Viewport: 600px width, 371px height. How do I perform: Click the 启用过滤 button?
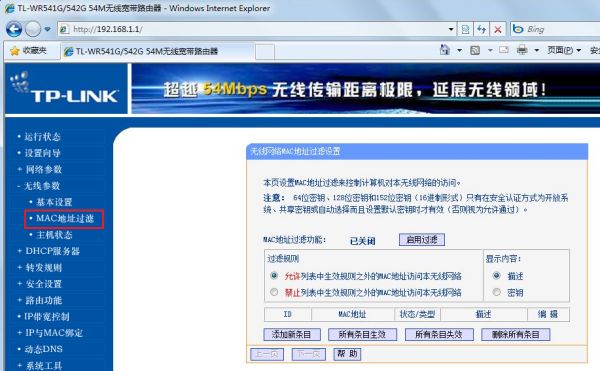coord(422,240)
